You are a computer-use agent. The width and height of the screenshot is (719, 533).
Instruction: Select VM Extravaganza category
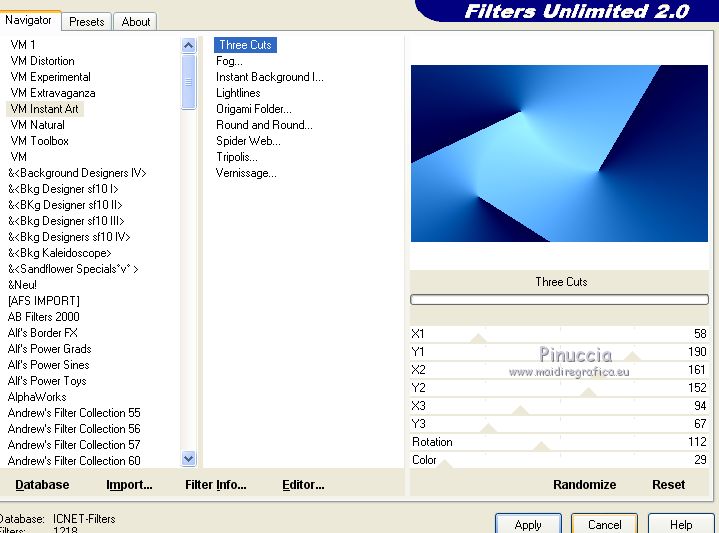click(53, 93)
